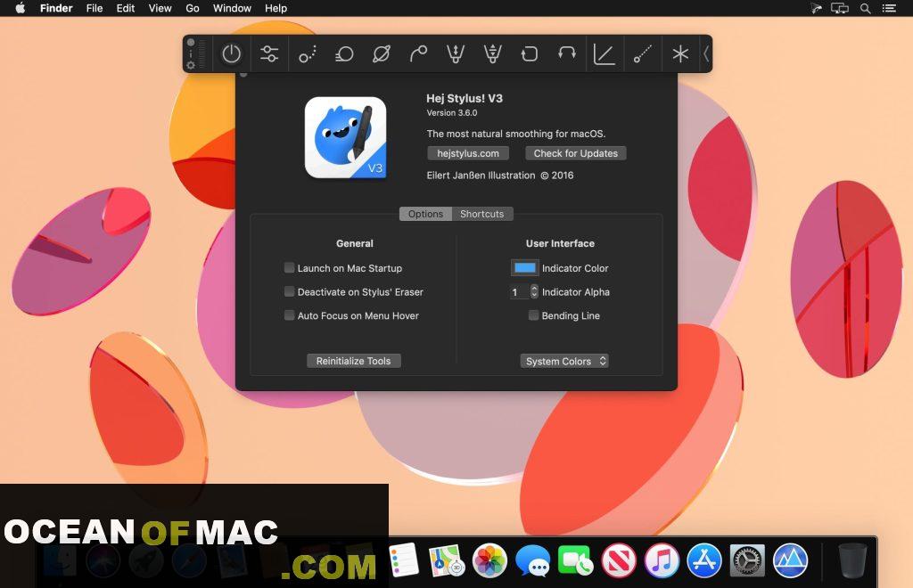Image resolution: width=913 pixels, height=588 pixels.
Task: Click Check for Updates
Action: tap(576, 153)
